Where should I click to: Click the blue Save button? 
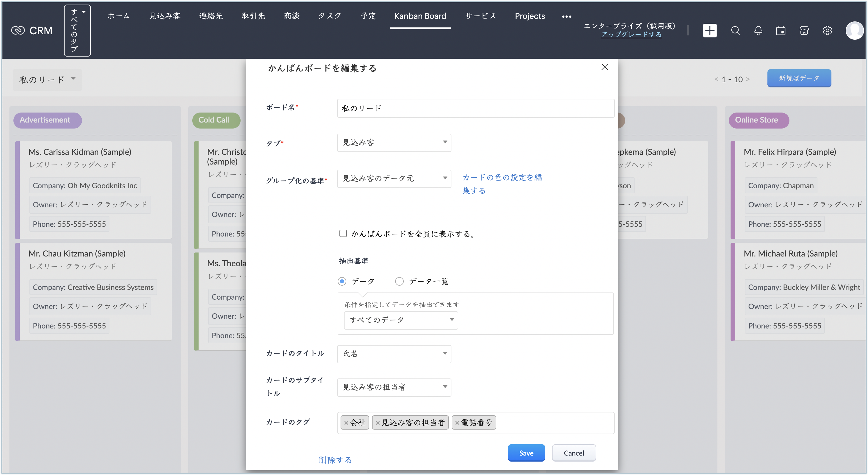pyautogui.click(x=526, y=453)
